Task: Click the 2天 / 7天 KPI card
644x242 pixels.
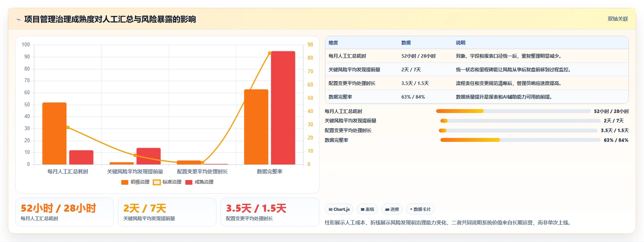Action: [x=167, y=212]
